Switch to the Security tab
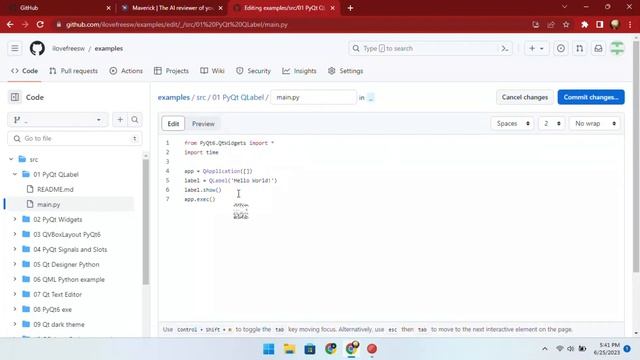The height and width of the screenshot is (360, 640). point(253,71)
